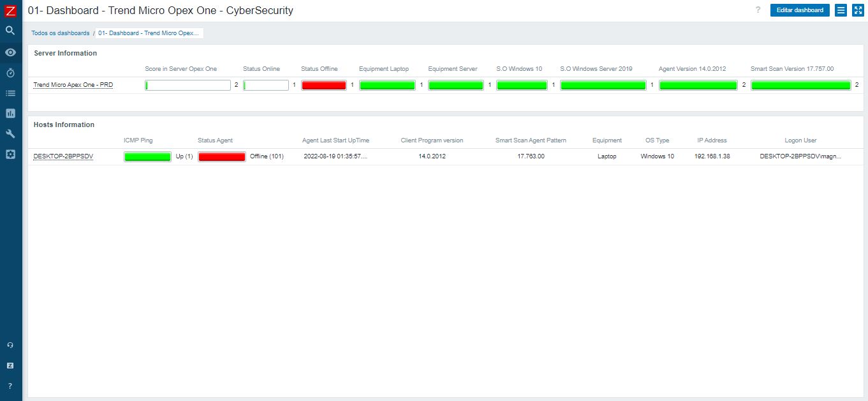Viewport: 868px width, 401px height.
Task: Open Services stopwatch icon in sidebar
Action: [x=10, y=73]
